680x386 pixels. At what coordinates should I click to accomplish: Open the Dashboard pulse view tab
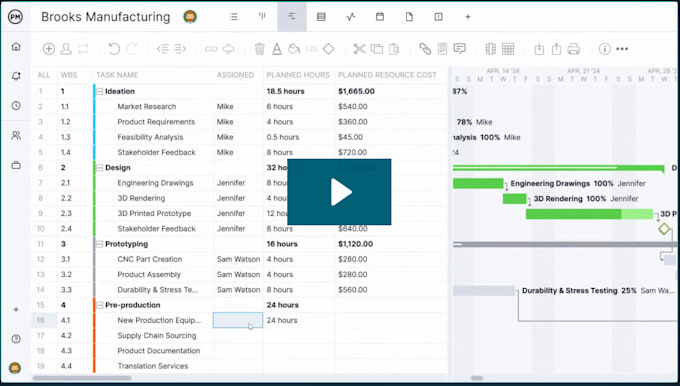(350, 16)
